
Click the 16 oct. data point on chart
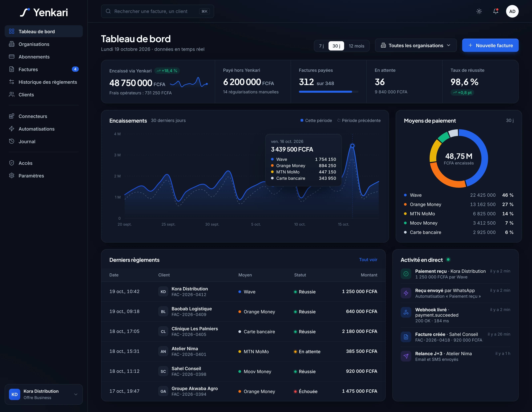(x=352, y=146)
